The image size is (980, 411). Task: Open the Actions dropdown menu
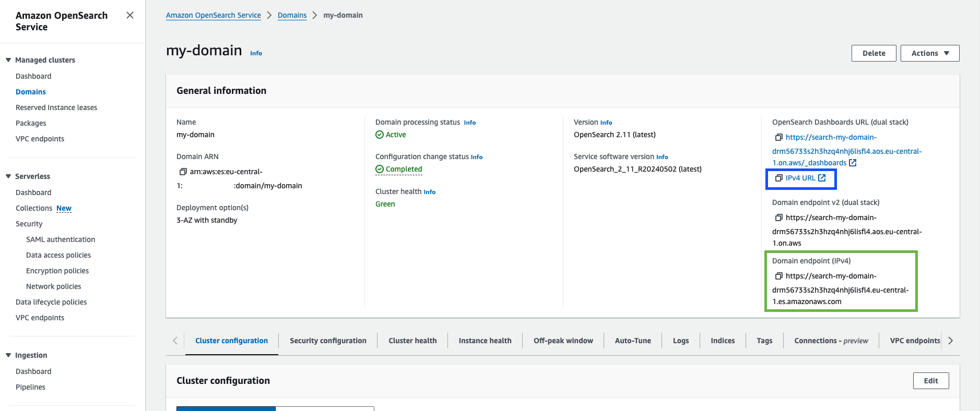pos(930,53)
